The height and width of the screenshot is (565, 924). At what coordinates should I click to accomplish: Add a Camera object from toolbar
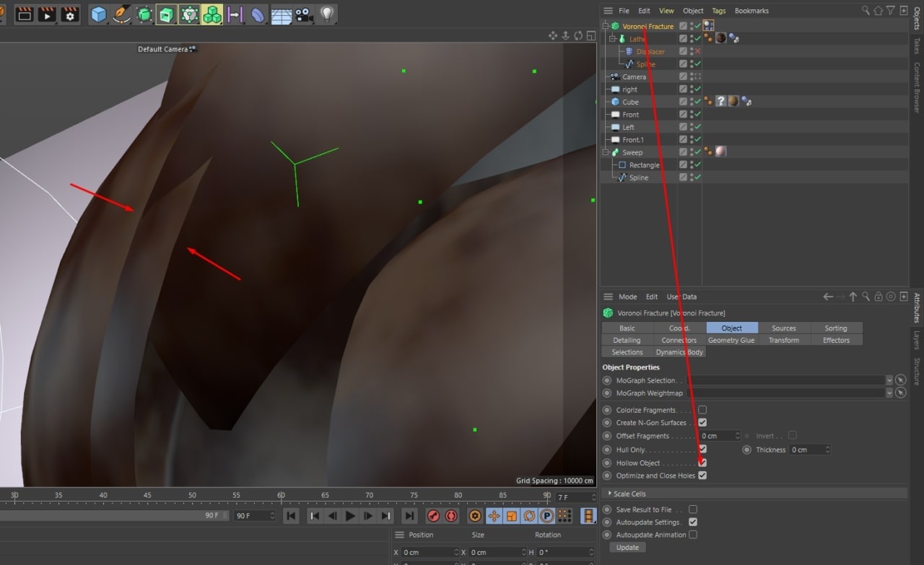[x=304, y=14]
